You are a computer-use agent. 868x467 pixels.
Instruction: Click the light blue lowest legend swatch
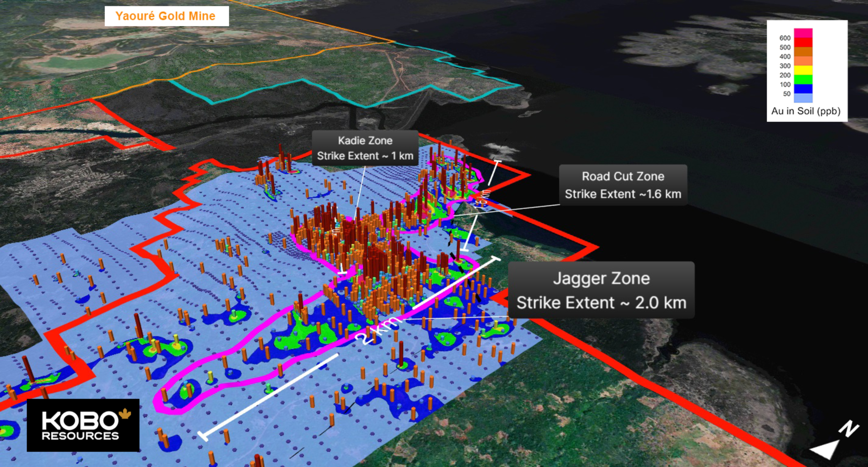pyautogui.click(x=803, y=98)
